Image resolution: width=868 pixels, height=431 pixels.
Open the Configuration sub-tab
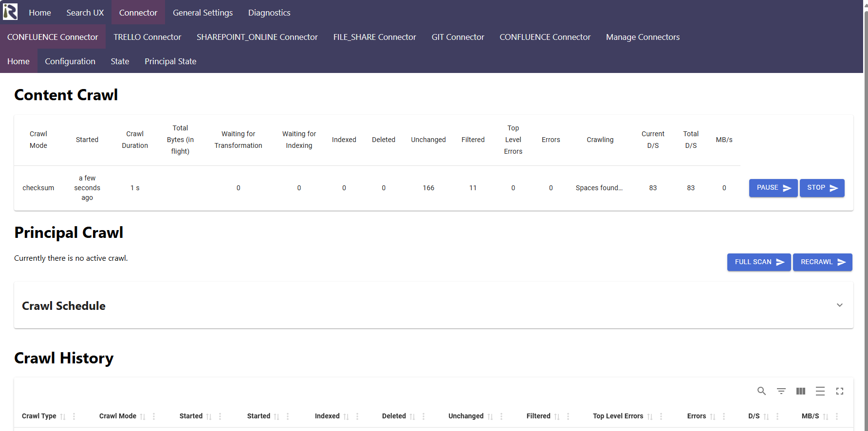[70, 61]
